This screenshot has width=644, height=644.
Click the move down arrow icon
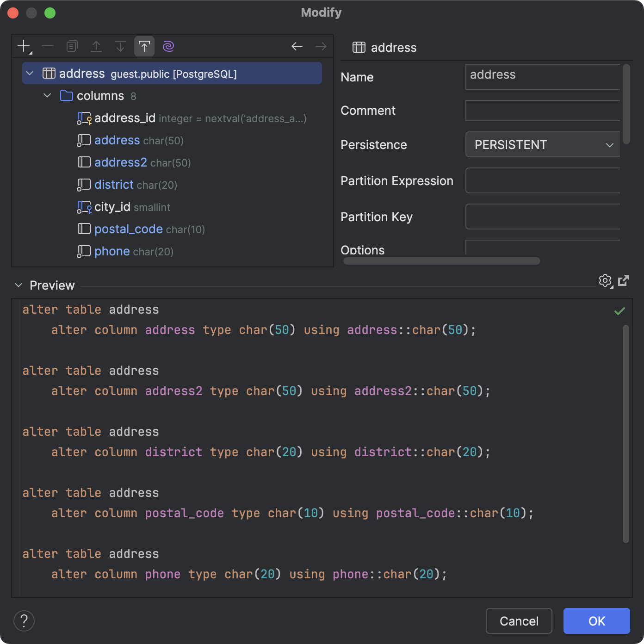click(x=120, y=46)
